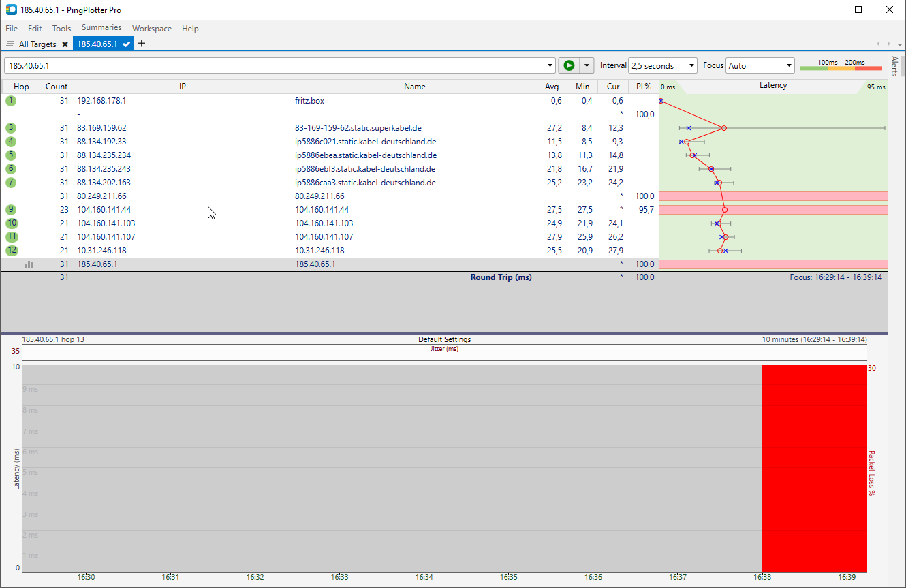906x588 pixels.
Task: Click hop 9 green circle icon
Action: tap(11, 210)
